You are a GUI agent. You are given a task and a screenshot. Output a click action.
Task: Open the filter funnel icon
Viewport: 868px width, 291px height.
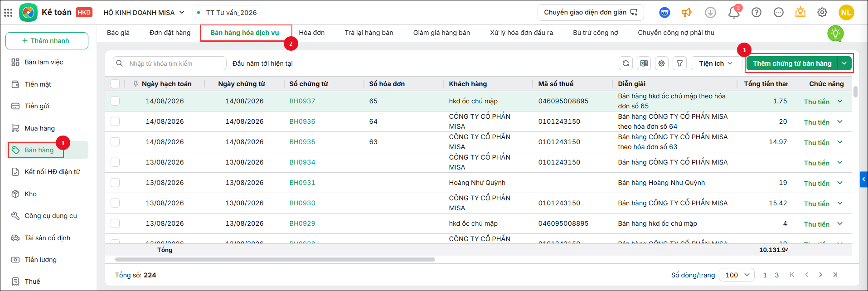(x=680, y=63)
